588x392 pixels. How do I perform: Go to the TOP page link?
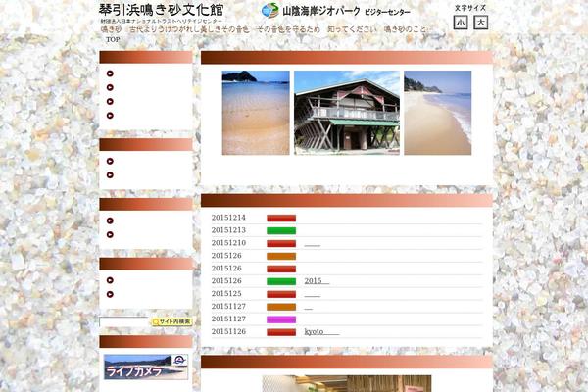click(x=113, y=40)
